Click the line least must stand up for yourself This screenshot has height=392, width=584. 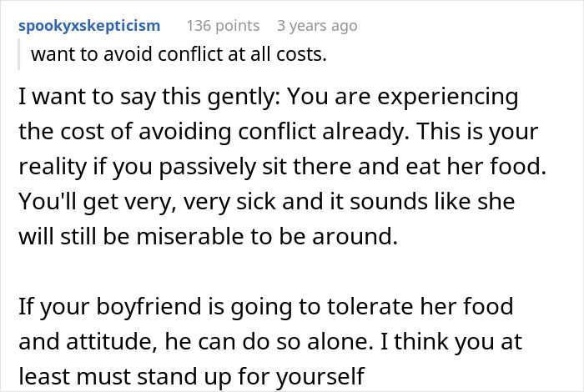coord(191,377)
